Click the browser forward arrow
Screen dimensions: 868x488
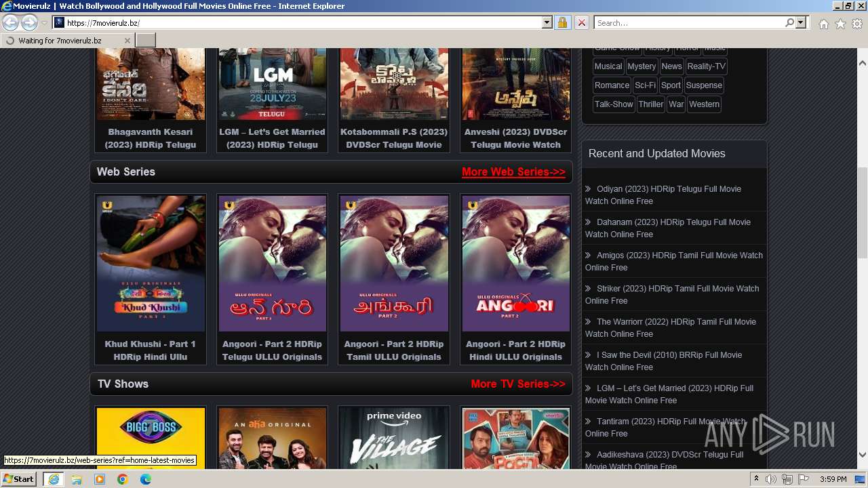point(29,23)
